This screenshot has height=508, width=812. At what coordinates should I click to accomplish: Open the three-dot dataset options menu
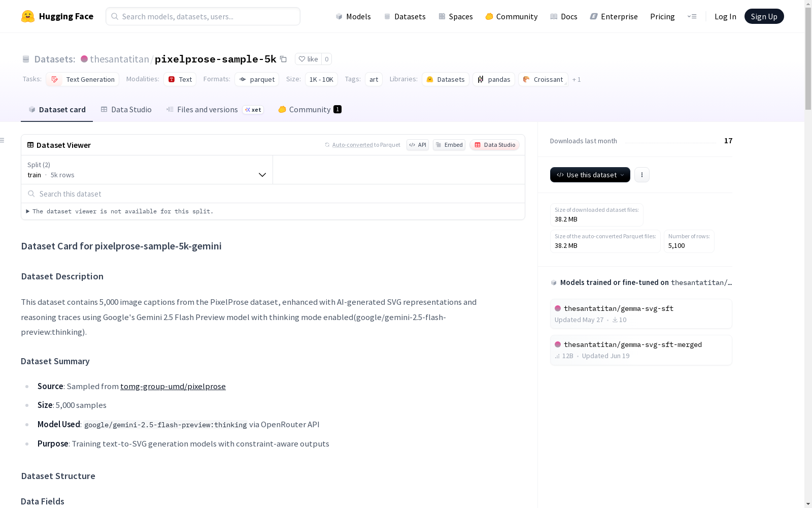642,175
